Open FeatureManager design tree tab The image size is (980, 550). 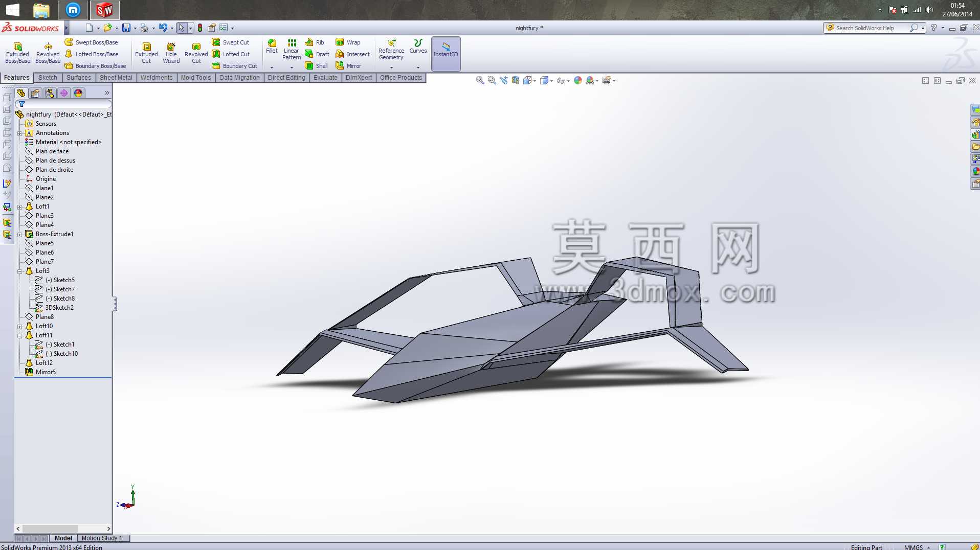pos(21,93)
